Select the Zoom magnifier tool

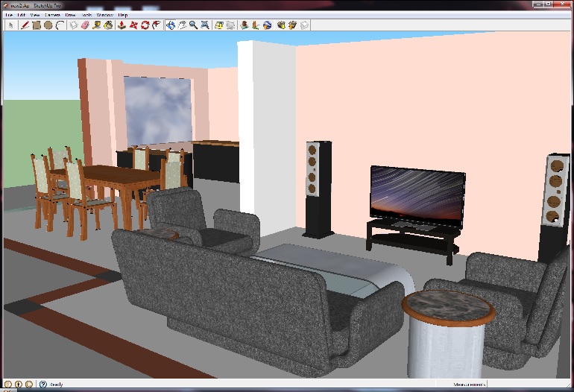coord(193,25)
